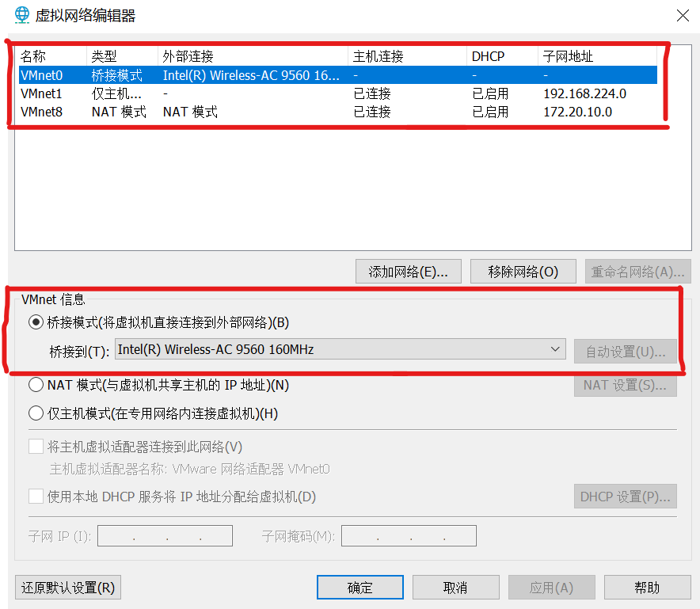Select the 仅主机模式 radio button
Image resolution: width=700 pixels, height=609 pixels.
(36, 413)
